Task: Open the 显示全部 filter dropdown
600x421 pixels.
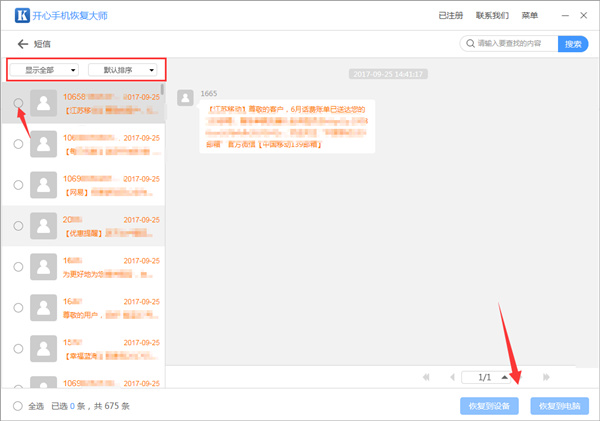Action: (x=44, y=70)
